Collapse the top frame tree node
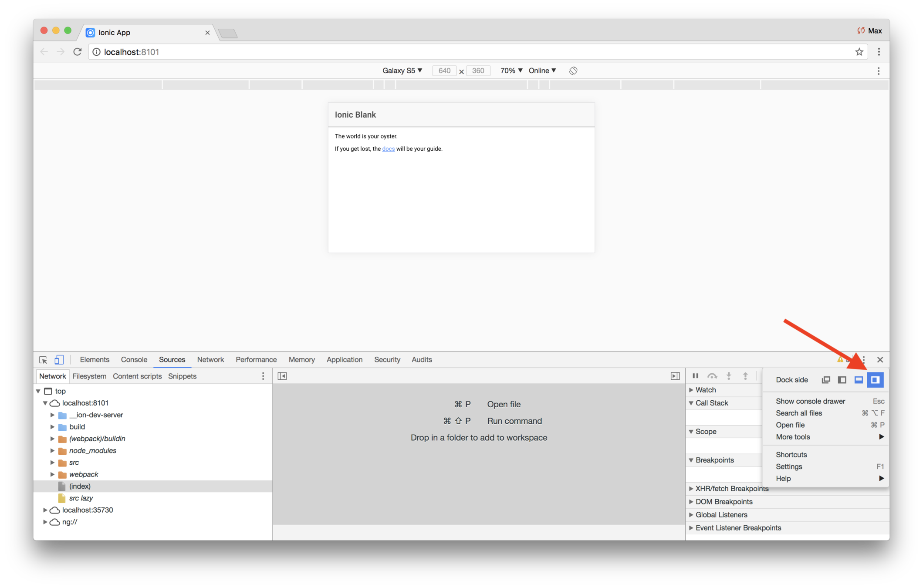The image size is (923, 588). coord(38,391)
